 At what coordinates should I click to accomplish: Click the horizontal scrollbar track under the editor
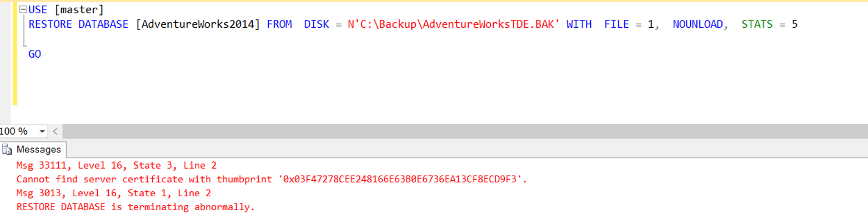tap(464, 132)
